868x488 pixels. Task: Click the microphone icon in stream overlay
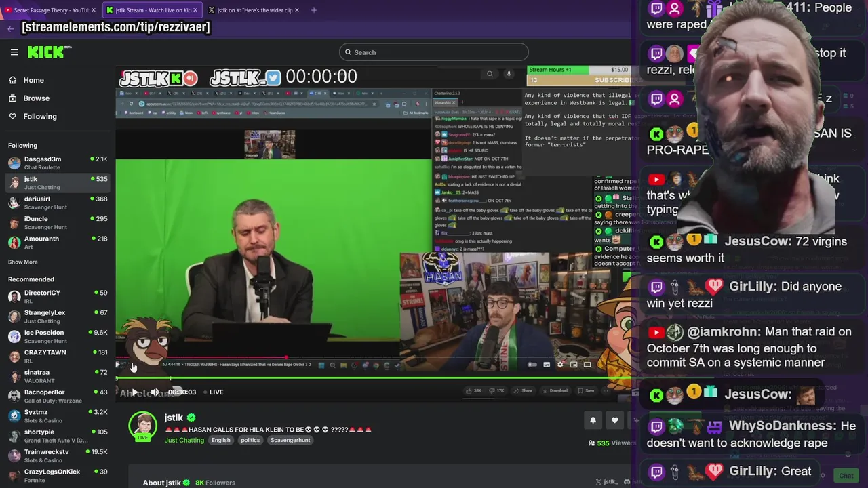pyautogui.click(x=509, y=74)
